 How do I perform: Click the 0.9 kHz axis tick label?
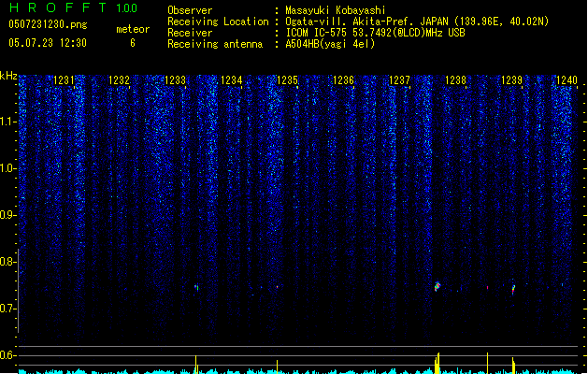tap(7, 215)
